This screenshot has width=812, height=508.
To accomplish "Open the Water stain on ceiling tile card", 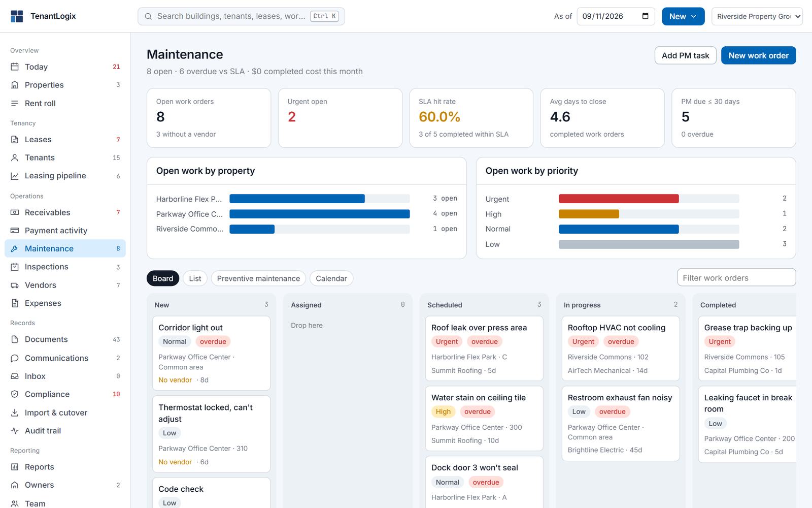I will (484, 419).
